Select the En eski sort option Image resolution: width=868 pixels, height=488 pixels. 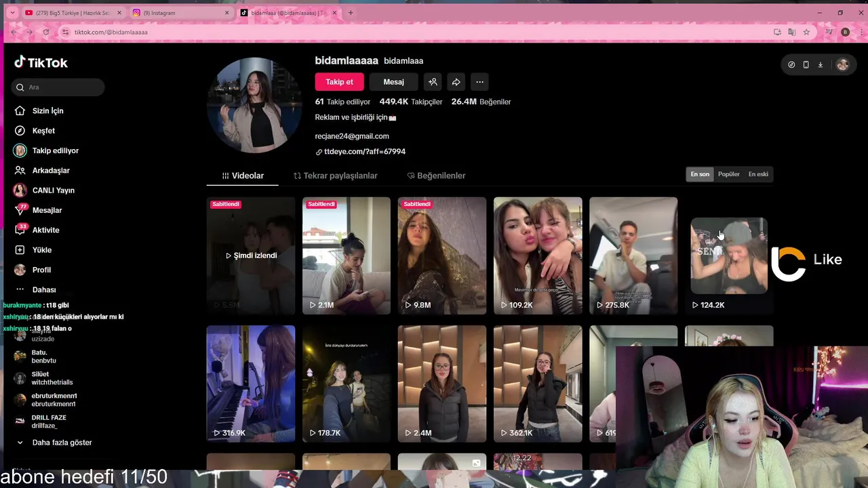[758, 174]
